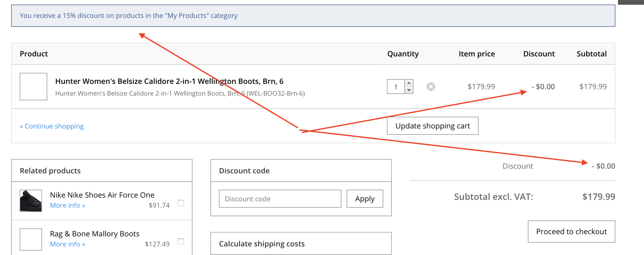Click the Rag & Bone boots thumbnail

point(31,239)
